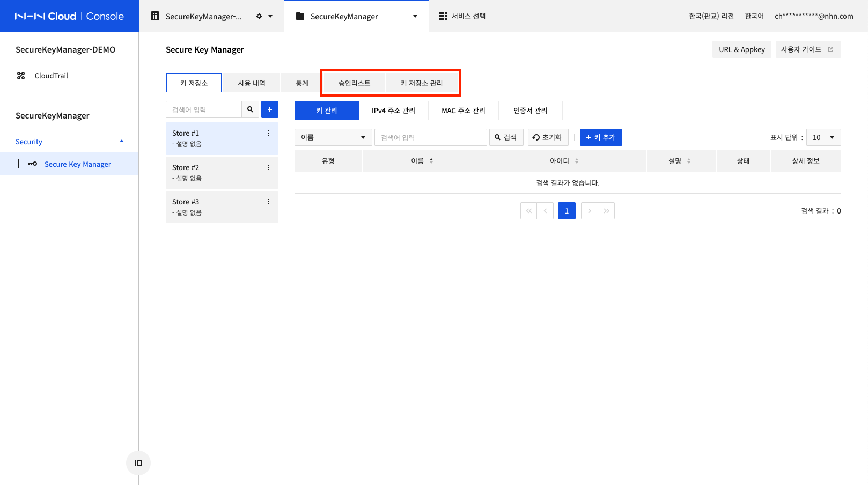Viewport: 868px width, 485px height.
Task: Click the 키 추가 button
Action: pos(601,137)
